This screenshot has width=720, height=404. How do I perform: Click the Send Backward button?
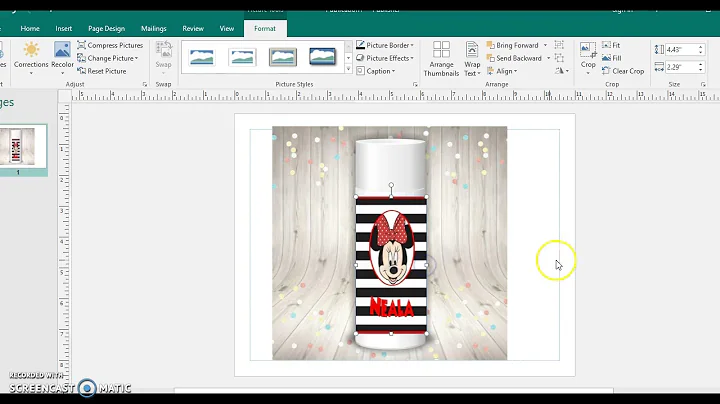click(514, 58)
